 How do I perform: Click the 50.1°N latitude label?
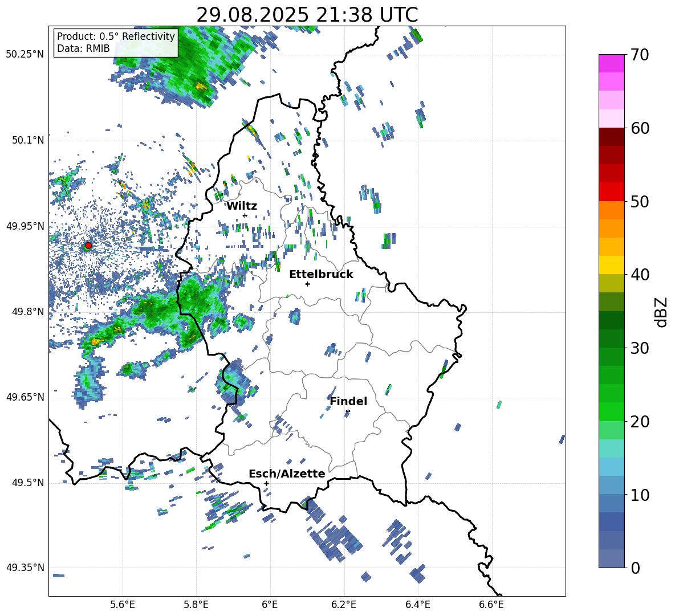tap(27, 140)
